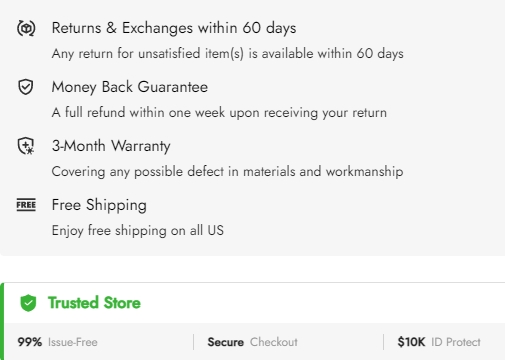The width and height of the screenshot is (505, 360).
Task: Click the 99% figure in the trust bar
Action: point(30,342)
